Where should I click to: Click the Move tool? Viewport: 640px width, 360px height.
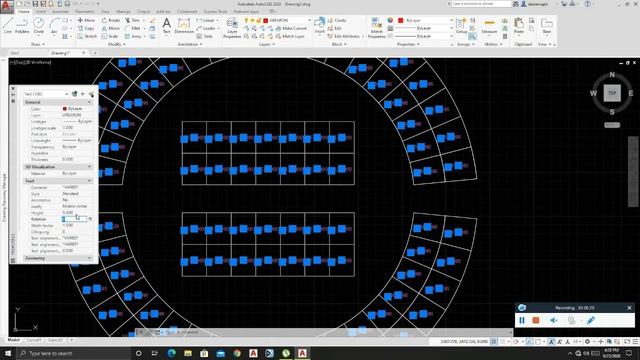86,20
